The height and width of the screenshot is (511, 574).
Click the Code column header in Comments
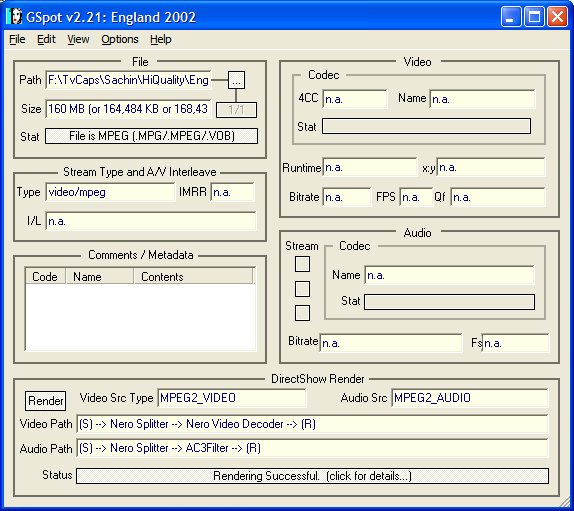pyautogui.click(x=45, y=276)
